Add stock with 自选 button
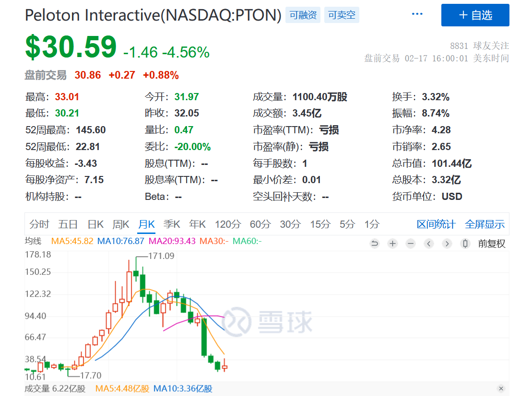Viewport: 532px width, 396px height. point(475,15)
